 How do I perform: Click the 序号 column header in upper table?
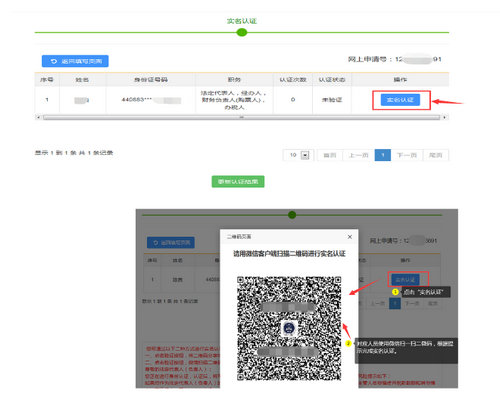[x=47, y=80]
